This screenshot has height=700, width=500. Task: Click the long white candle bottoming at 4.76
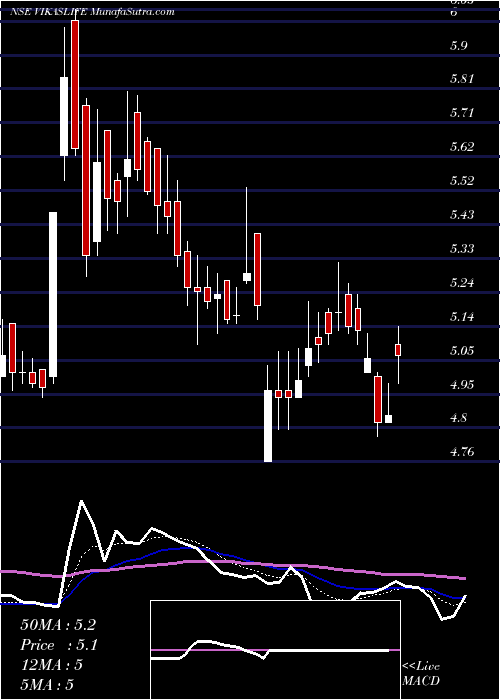click(268, 426)
